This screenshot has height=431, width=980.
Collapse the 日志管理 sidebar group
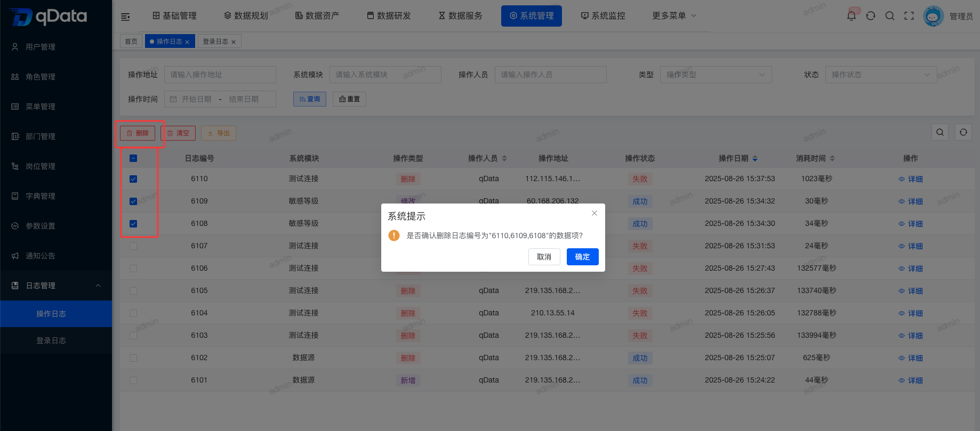click(x=56, y=286)
